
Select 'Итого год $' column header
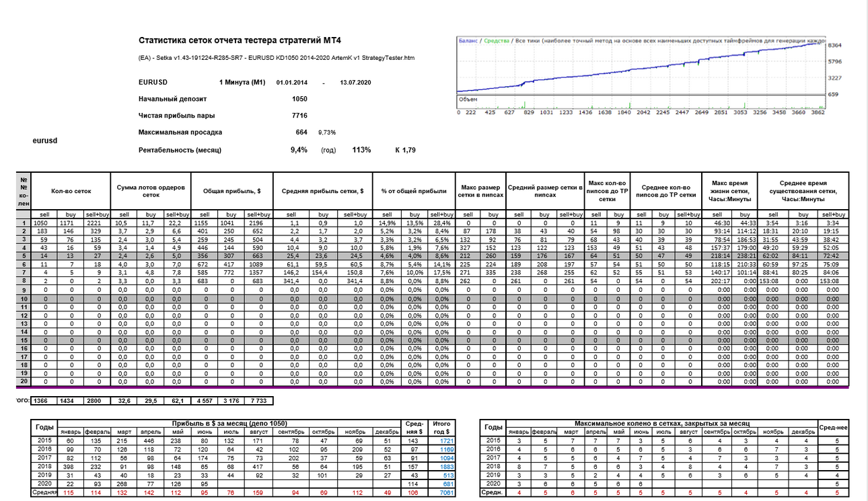click(442, 428)
